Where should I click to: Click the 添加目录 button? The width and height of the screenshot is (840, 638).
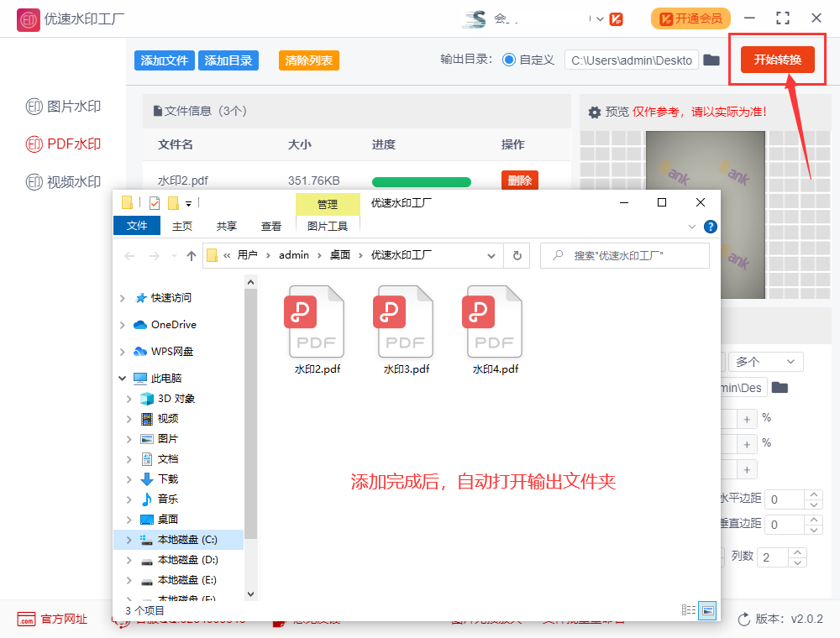(228, 60)
